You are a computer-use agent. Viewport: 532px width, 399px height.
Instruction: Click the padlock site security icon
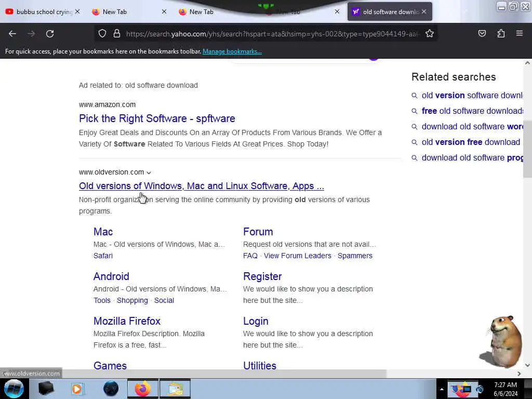pos(117,34)
